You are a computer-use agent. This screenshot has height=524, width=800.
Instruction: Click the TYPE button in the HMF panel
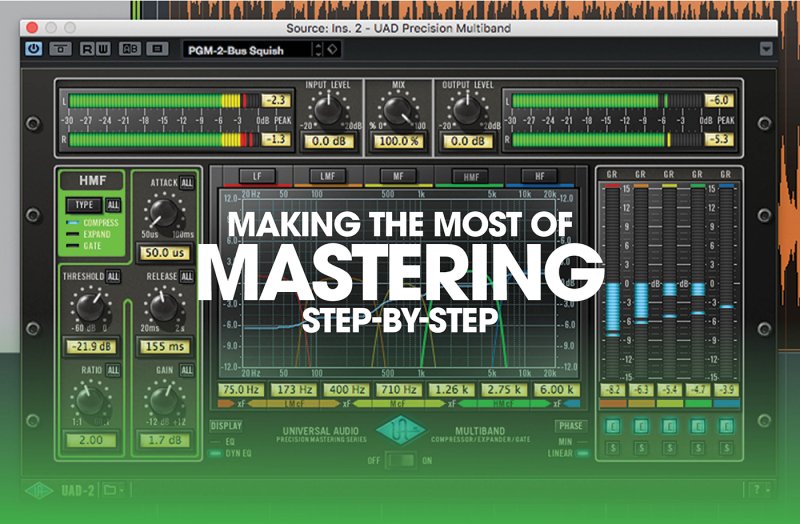[x=84, y=205]
